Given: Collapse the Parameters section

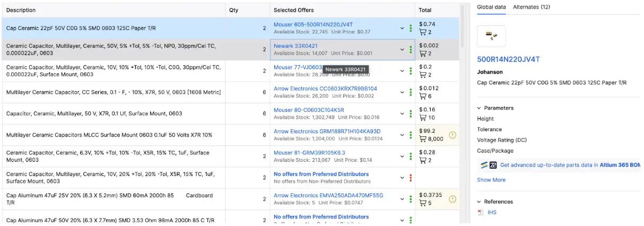Looking at the screenshot, I should (480, 108).
